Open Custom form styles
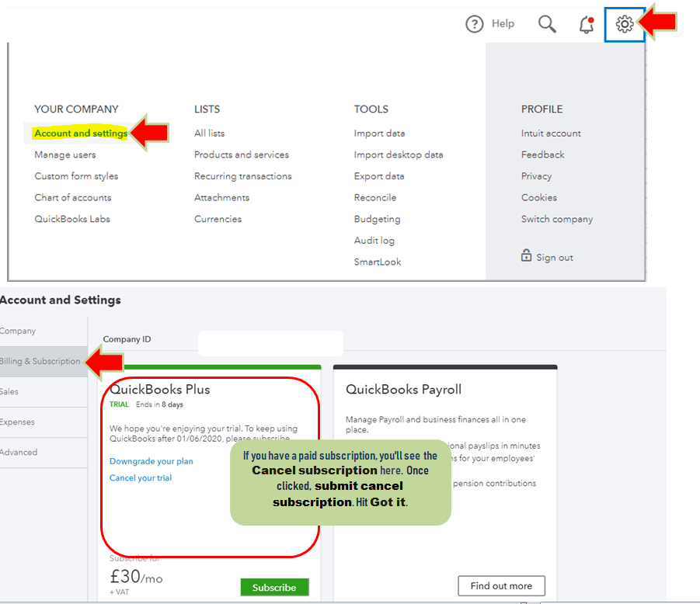This screenshot has width=700, height=604. point(76,176)
